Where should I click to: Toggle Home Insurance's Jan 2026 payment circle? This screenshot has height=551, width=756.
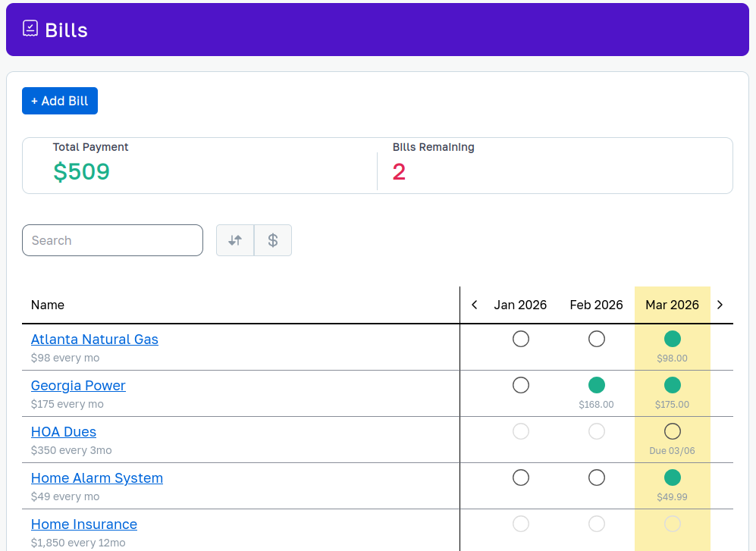tap(520, 524)
